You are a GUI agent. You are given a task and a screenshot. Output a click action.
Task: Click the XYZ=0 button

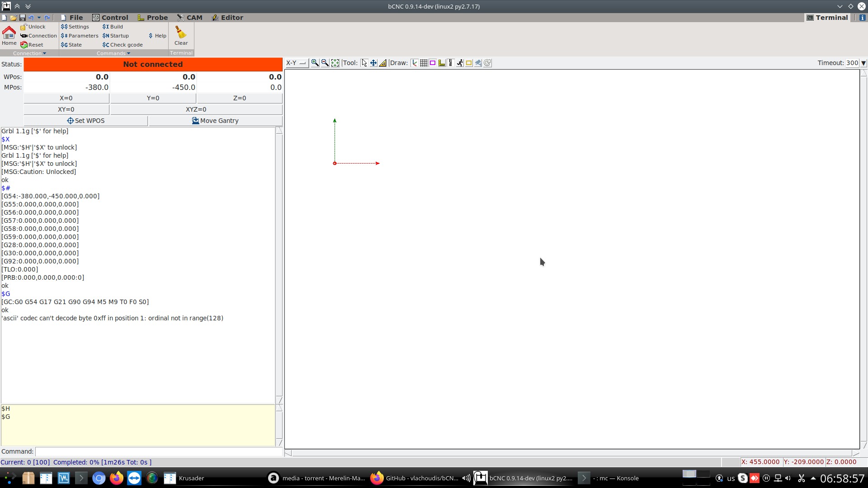pos(196,109)
